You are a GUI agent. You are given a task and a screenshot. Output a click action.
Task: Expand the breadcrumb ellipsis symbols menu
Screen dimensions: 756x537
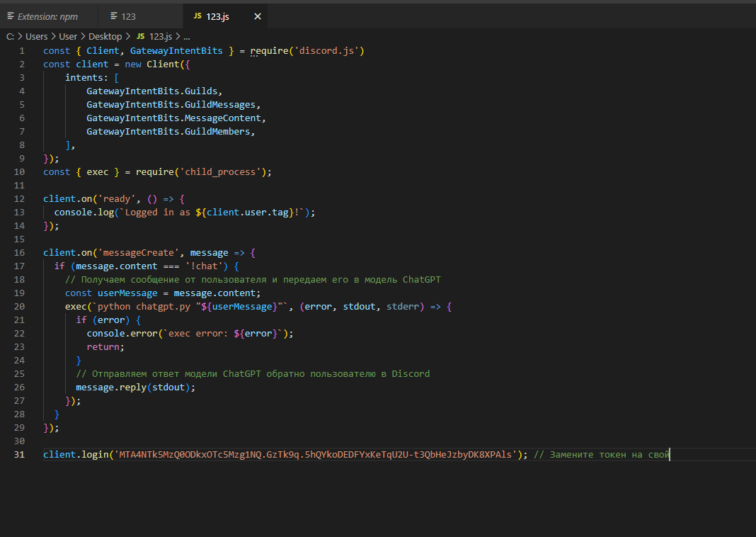point(187,37)
